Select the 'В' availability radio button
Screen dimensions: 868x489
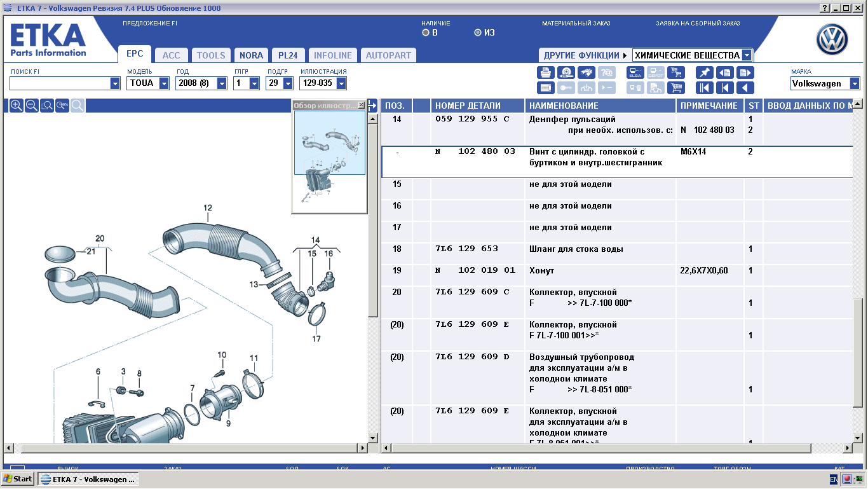[426, 32]
